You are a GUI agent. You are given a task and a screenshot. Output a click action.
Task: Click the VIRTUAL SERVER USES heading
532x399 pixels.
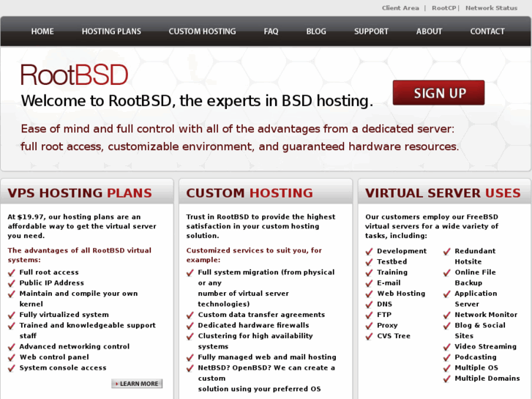pyautogui.click(x=443, y=193)
